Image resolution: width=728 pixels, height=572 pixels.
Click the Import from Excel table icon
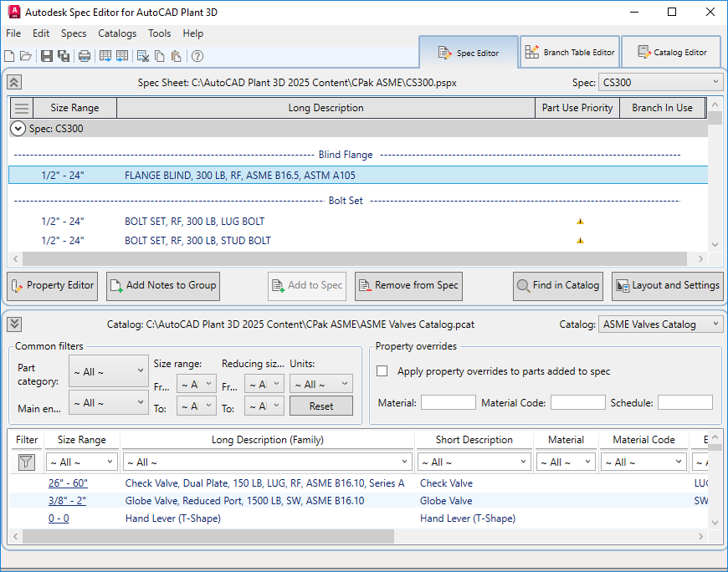point(122,56)
